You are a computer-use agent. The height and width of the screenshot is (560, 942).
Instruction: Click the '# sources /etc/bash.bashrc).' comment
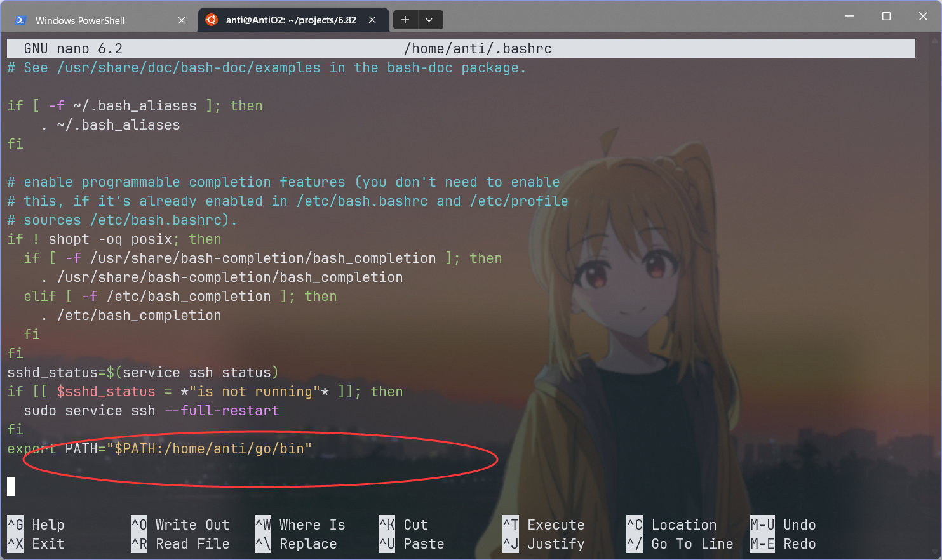[x=122, y=220]
